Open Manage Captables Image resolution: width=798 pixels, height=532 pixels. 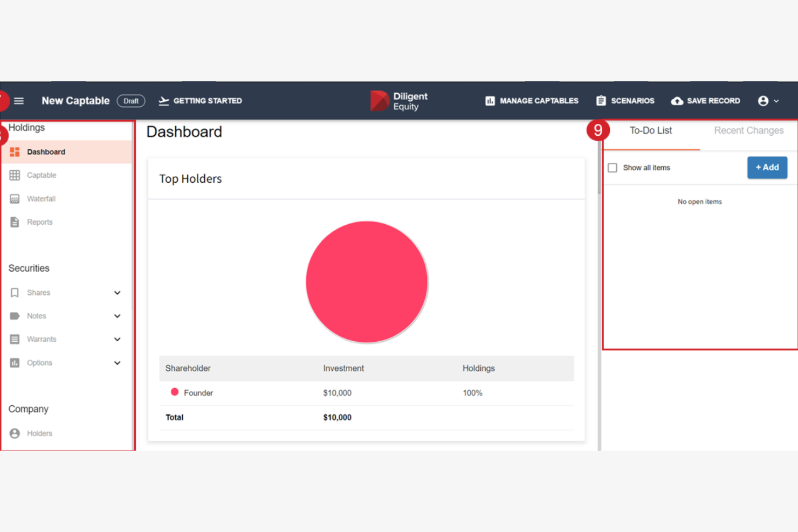pos(531,101)
